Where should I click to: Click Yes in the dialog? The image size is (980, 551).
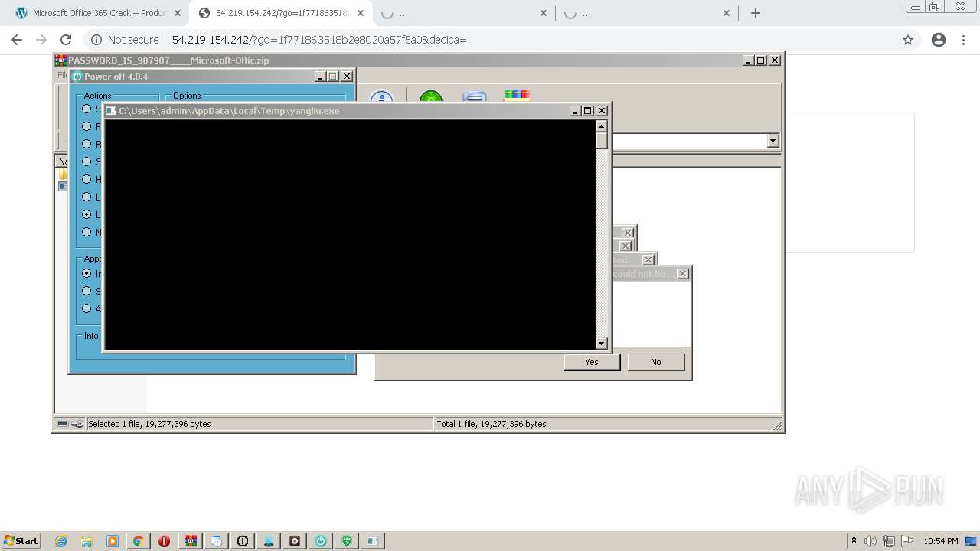pyautogui.click(x=592, y=362)
